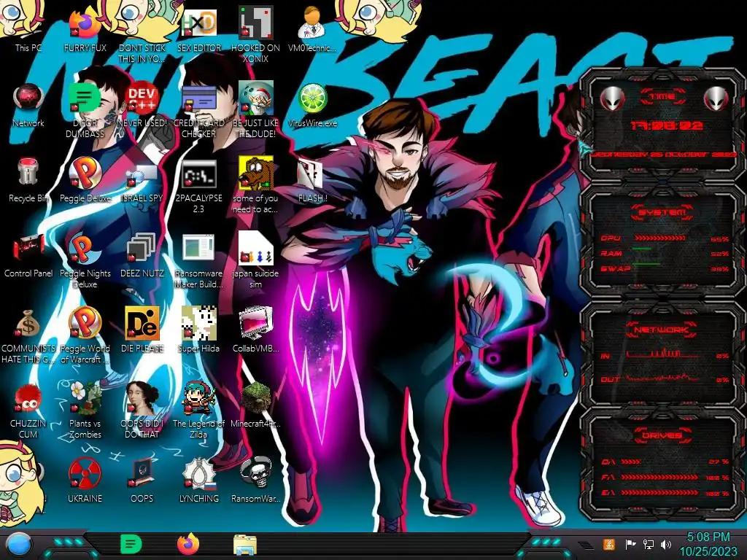Open the green chat app on taskbar
The width and height of the screenshot is (747, 560).
[x=131, y=544]
